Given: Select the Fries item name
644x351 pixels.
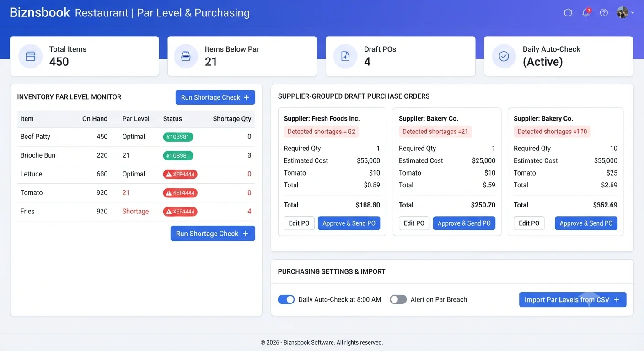Looking at the screenshot, I should point(27,212).
